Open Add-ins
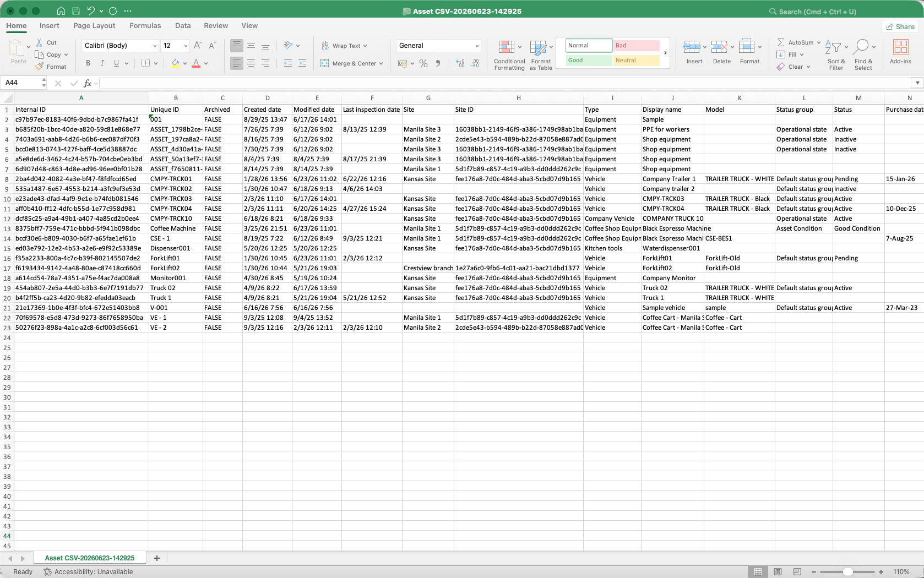Image resolution: width=924 pixels, height=578 pixels. pyautogui.click(x=901, y=52)
